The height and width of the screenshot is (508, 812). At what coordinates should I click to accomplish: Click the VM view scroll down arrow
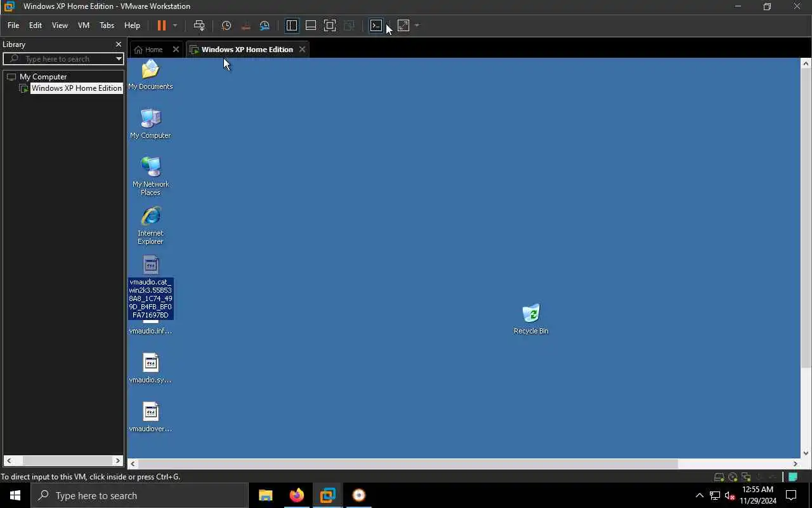coord(806,453)
